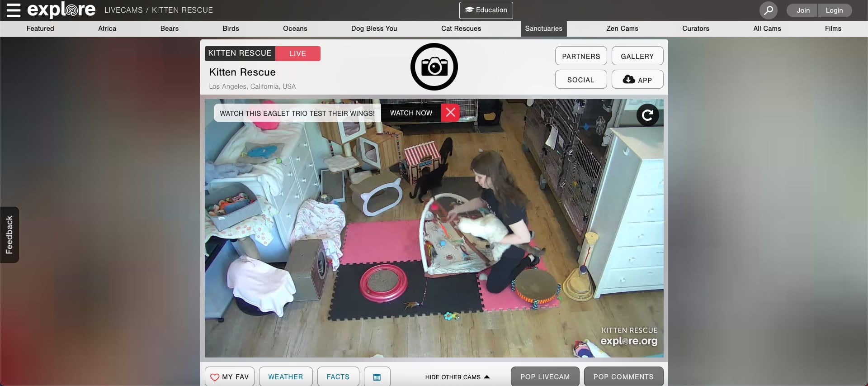Image resolution: width=868 pixels, height=386 pixels.
Task: Open the Feedback side tab
Action: (x=9, y=234)
